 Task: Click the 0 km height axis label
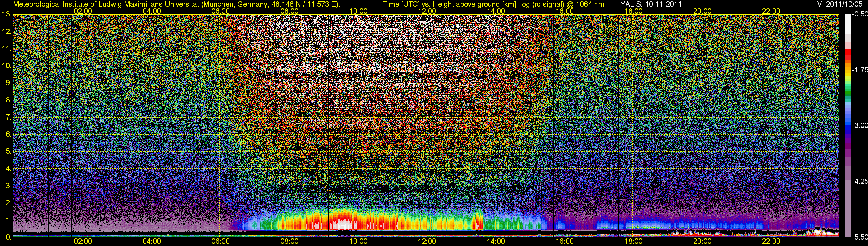[8, 237]
